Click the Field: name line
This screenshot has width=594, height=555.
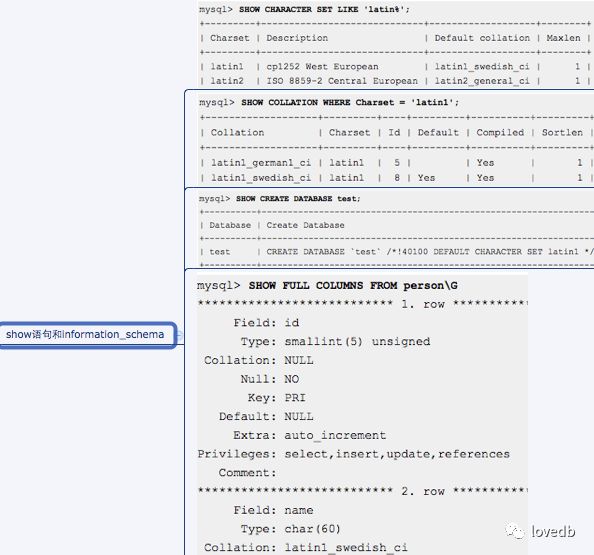[273, 510]
